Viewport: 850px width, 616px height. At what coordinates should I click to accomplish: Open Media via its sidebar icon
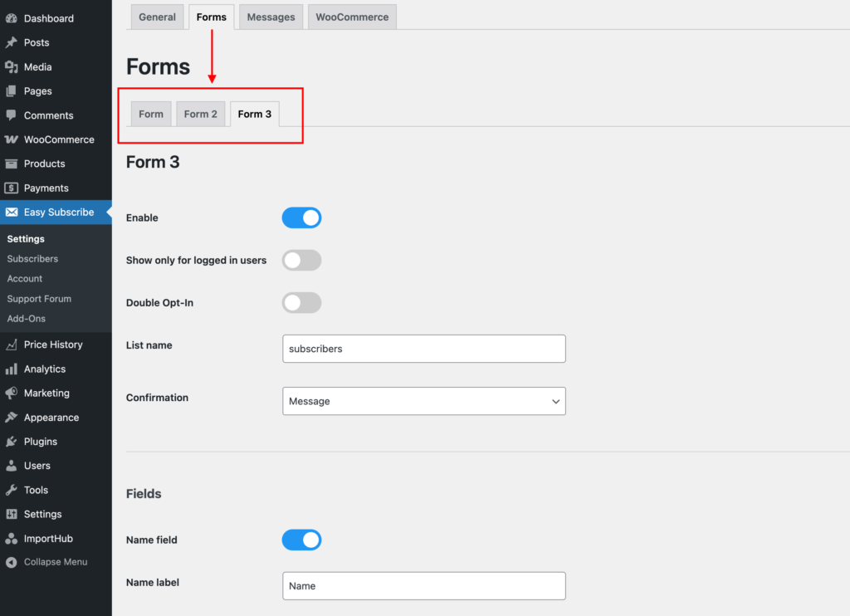click(x=12, y=67)
